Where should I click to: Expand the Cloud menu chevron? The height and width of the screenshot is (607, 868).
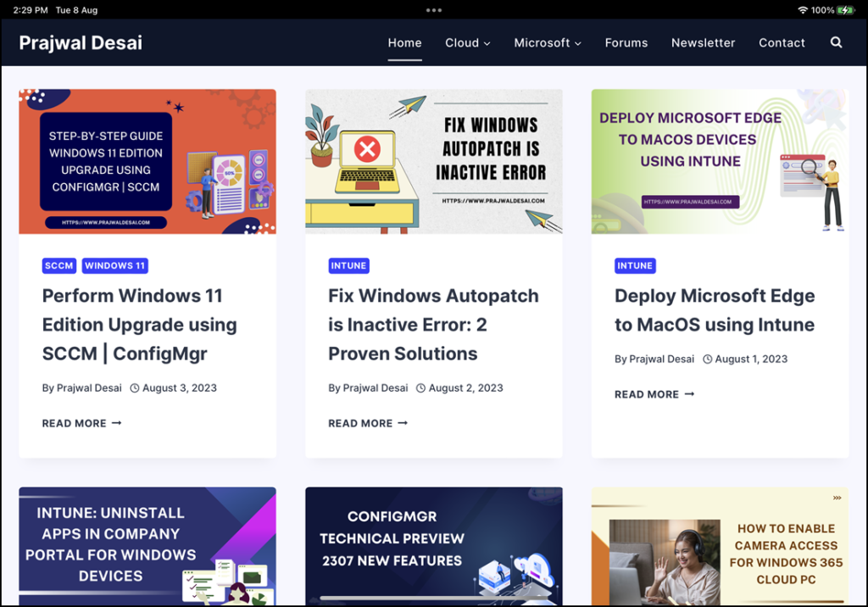[x=487, y=43]
